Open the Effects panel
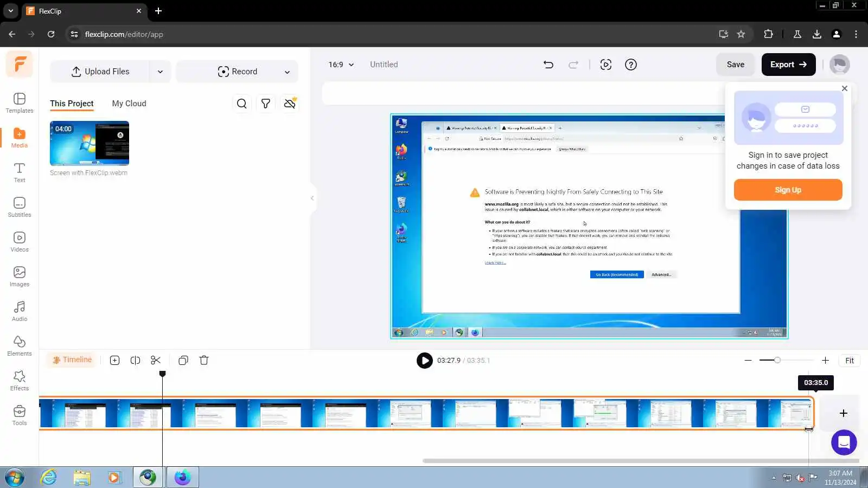 tap(20, 380)
